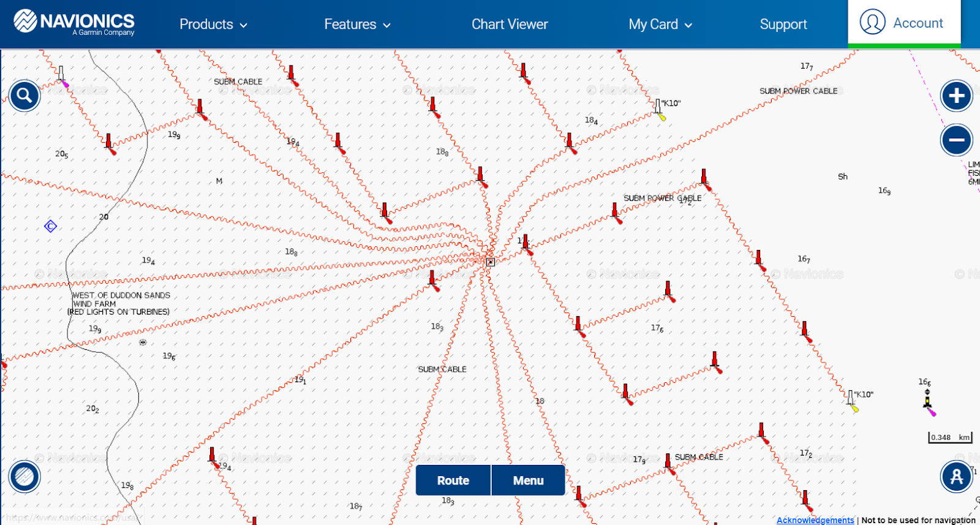Screen dimensions: 980x525
Task: Open the map Menu button
Action: (x=528, y=480)
